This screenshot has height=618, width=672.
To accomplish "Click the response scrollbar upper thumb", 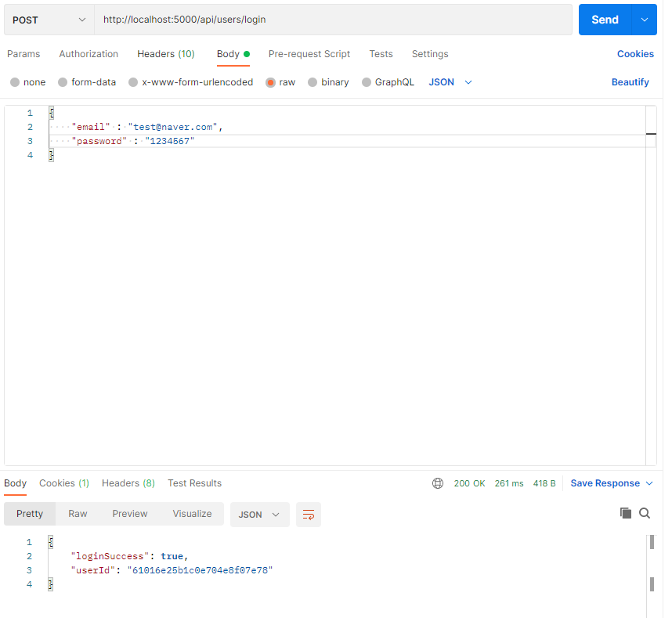I will pyautogui.click(x=652, y=542).
